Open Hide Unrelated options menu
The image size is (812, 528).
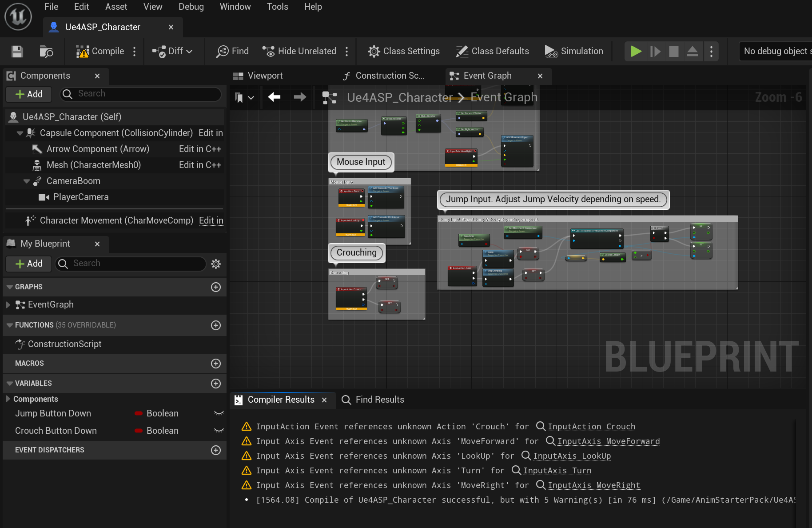coord(346,52)
